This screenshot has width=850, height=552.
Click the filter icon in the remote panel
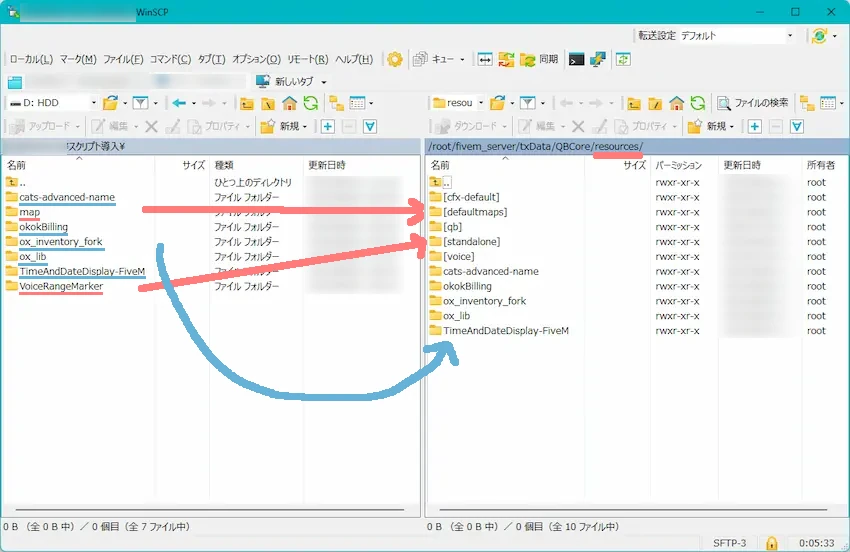pyautogui.click(x=527, y=102)
